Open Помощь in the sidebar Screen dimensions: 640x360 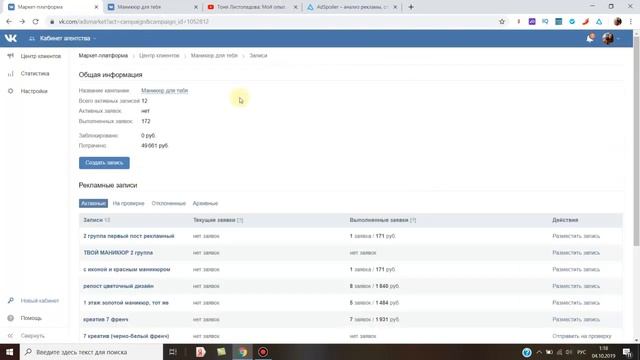[25, 318]
